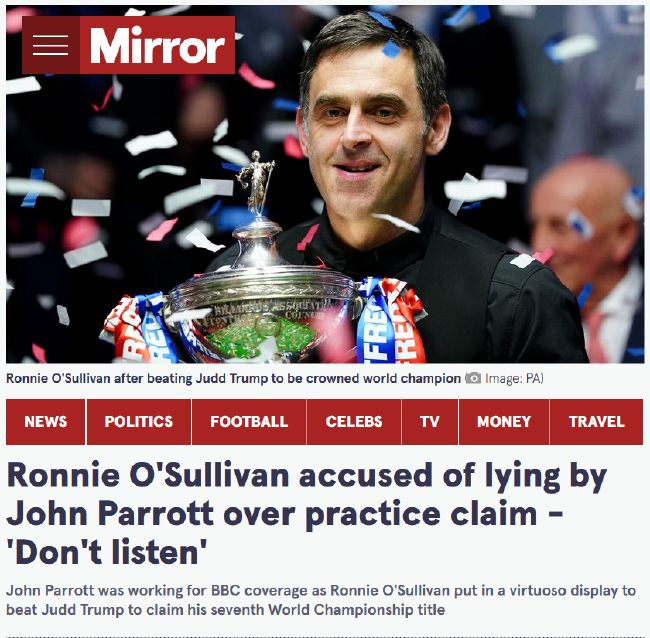Click the red and blue ribbon on the trophy's right handle
The height and width of the screenshot is (638, 650).
click(x=390, y=321)
